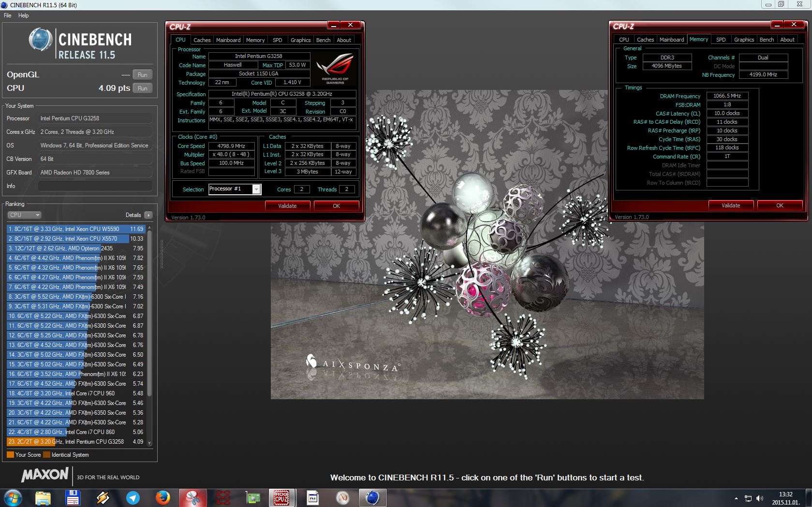Switch to ROG CPU-Z in the taskbar
Screen dimensions: 812x507
tap(282, 497)
